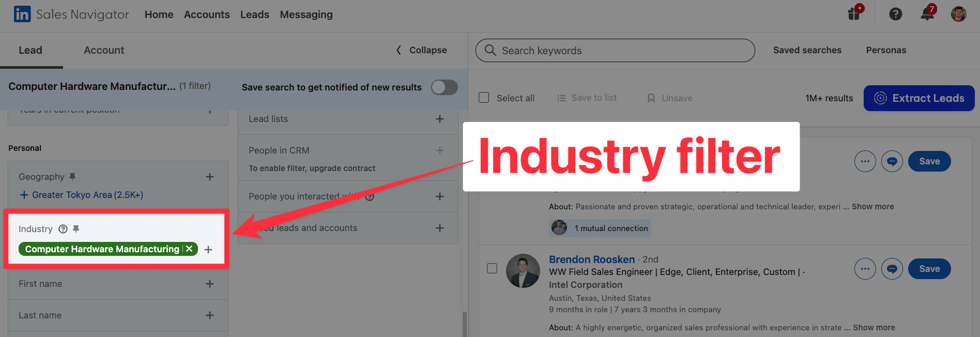Click the LinkedIn Sales Navigator logo
The image size is (980, 337).
click(x=71, y=14)
